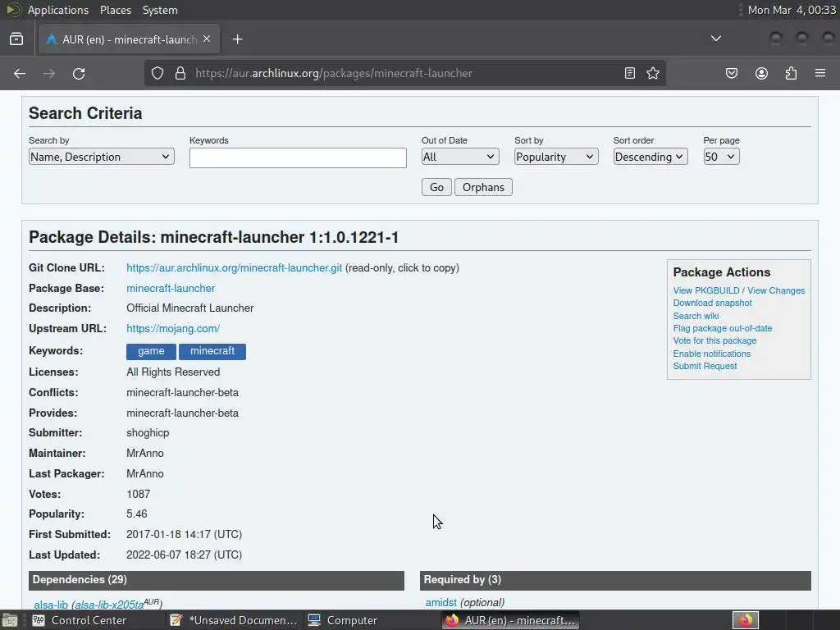Image resolution: width=840 pixels, height=630 pixels.
Task: Click Search wiki link
Action: coord(696,316)
